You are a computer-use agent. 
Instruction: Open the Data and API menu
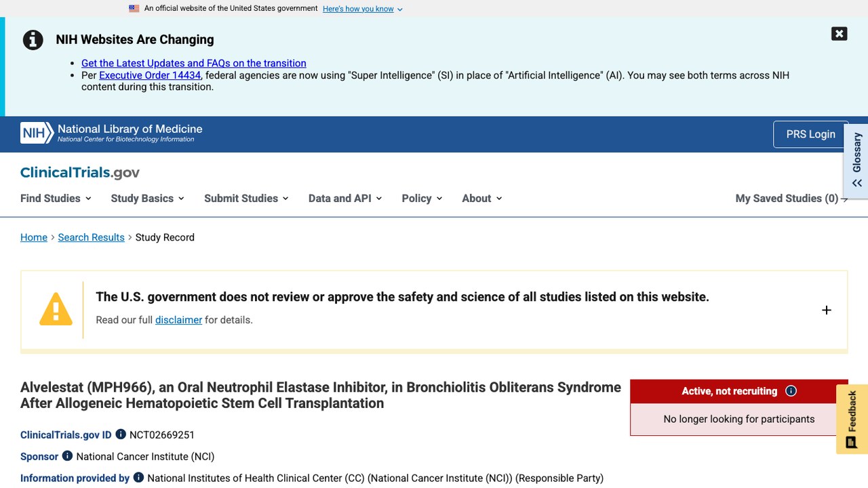click(x=345, y=198)
